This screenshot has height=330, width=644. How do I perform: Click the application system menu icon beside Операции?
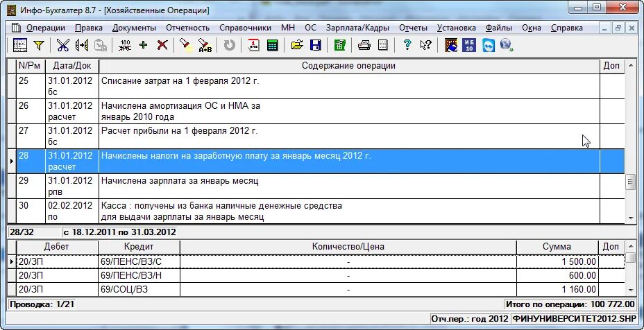pos(16,28)
